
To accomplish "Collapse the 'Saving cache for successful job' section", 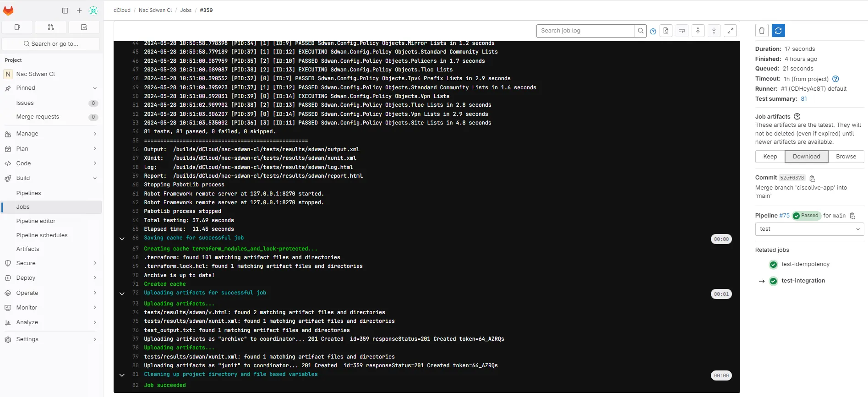I will click(122, 239).
